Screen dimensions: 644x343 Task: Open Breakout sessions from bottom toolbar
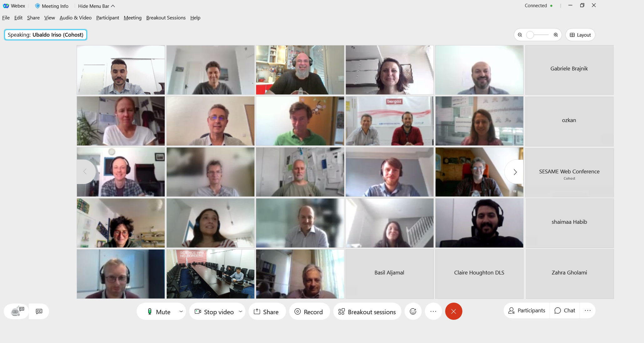(x=367, y=312)
